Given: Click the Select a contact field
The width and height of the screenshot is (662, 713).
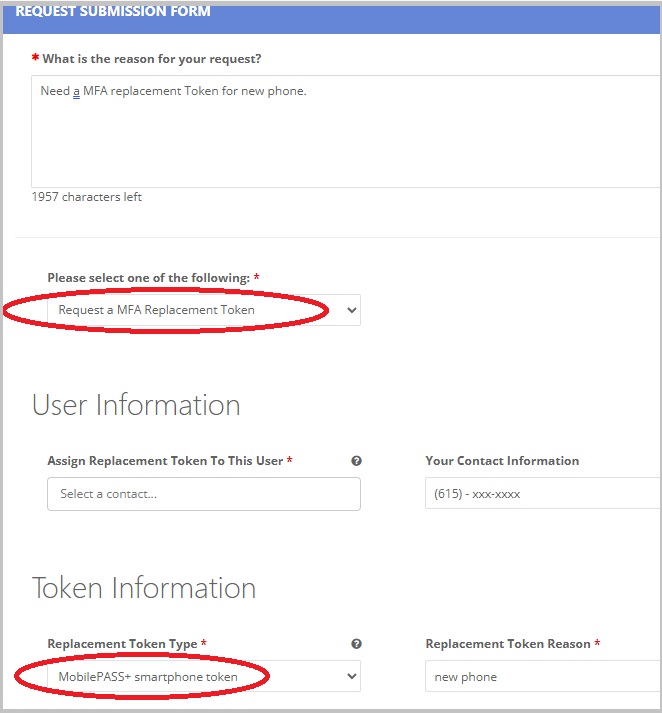Looking at the screenshot, I should point(204,494).
